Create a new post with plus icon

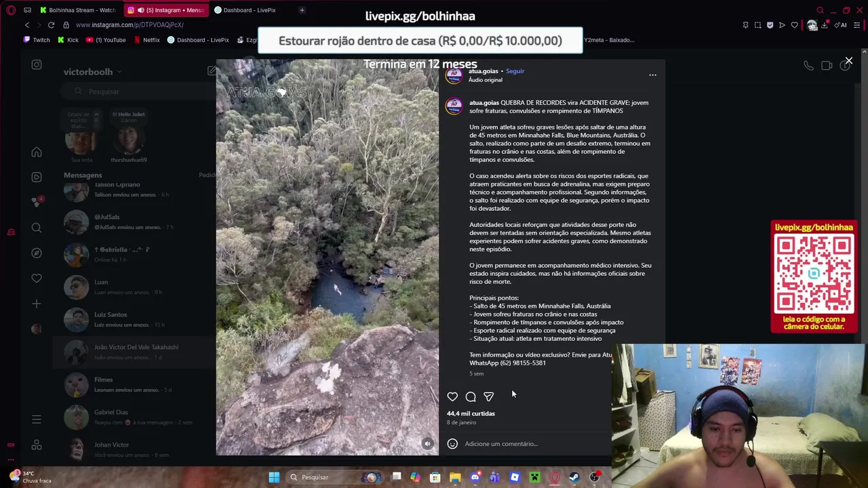coord(37,304)
